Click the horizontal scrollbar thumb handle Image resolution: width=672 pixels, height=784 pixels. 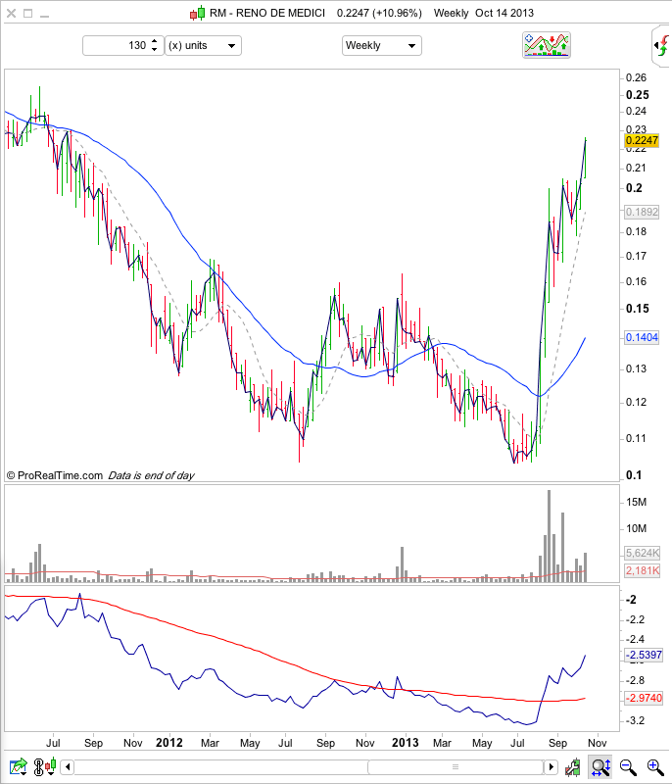tap(456, 766)
